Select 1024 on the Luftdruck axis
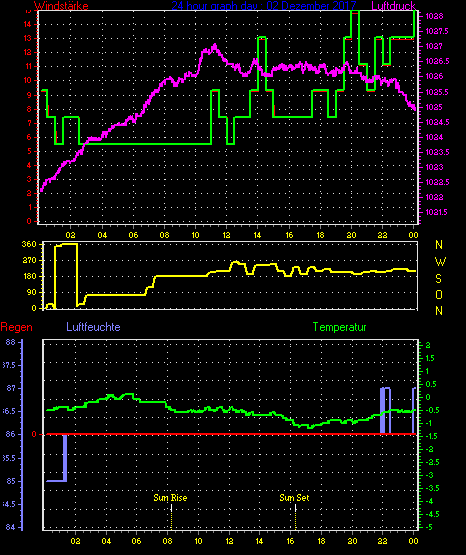 click(434, 137)
